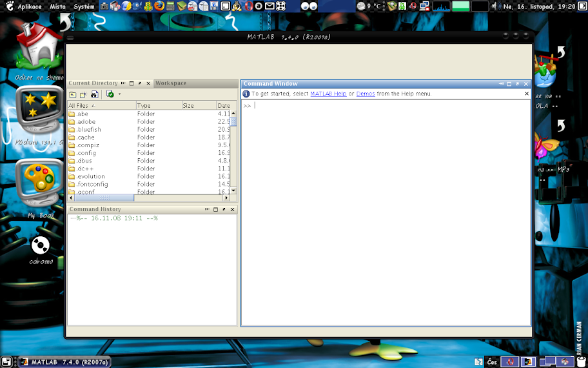Image resolution: width=588 pixels, height=368 pixels.
Task: Open the cdromo desktop icon
Action: pos(41,246)
